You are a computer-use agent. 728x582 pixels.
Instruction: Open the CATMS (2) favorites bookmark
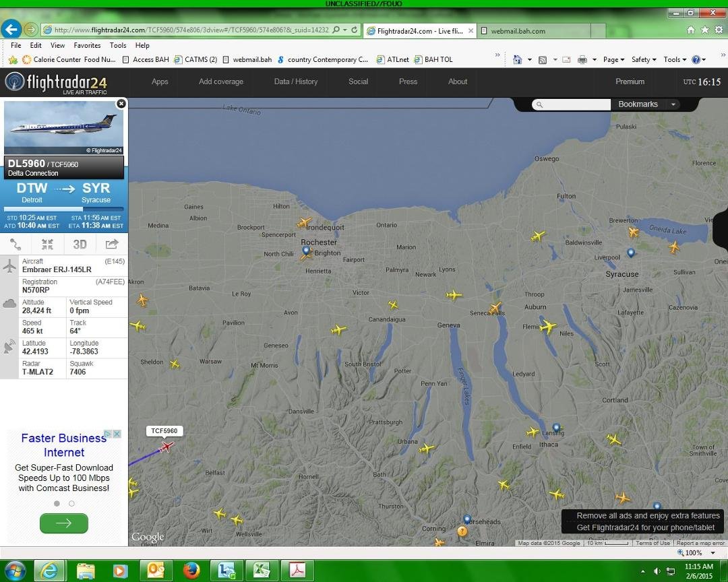coord(195,59)
